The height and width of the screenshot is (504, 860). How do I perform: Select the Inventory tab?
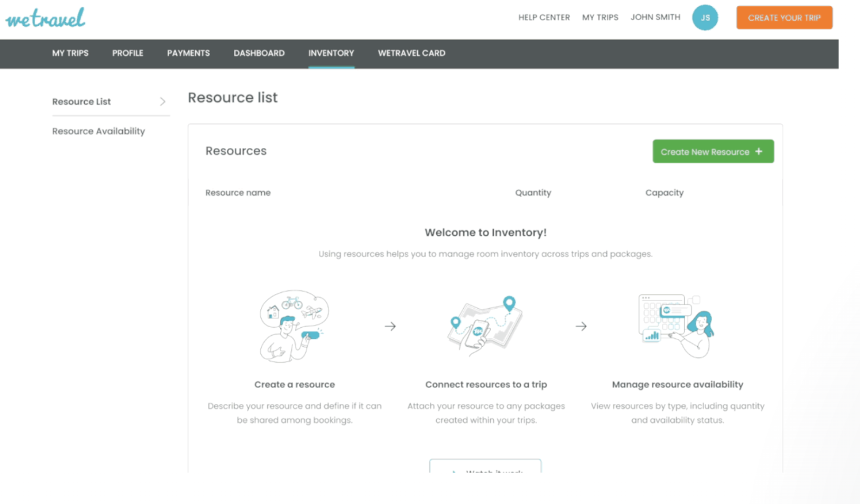tap(331, 53)
